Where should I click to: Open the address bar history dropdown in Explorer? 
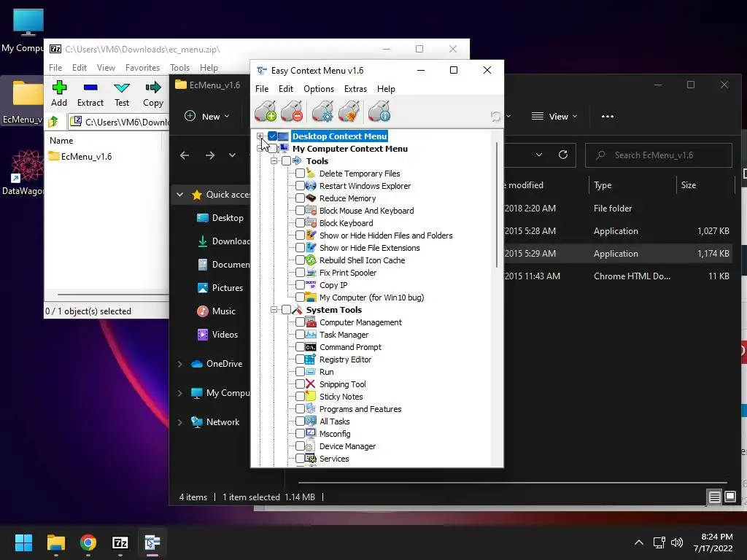pos(539,155)
